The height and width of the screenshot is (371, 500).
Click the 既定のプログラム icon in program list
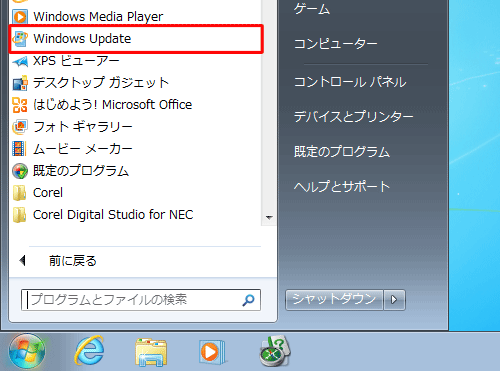20,171
